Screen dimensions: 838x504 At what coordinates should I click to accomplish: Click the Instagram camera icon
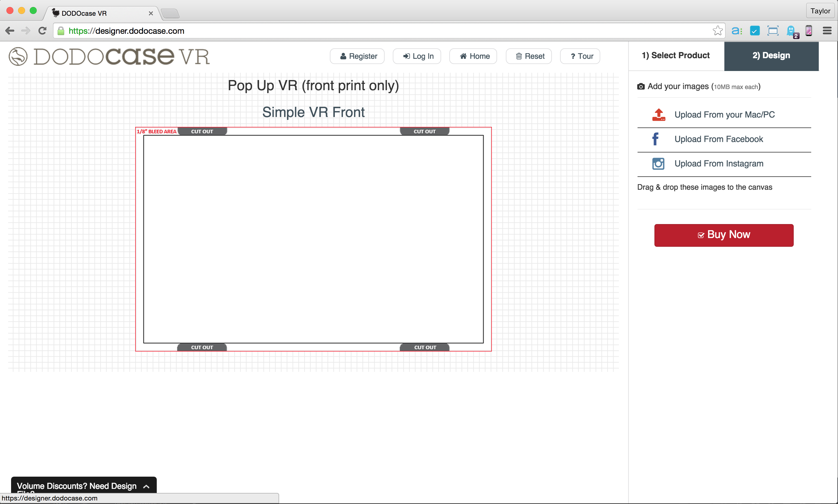point(658,163)
